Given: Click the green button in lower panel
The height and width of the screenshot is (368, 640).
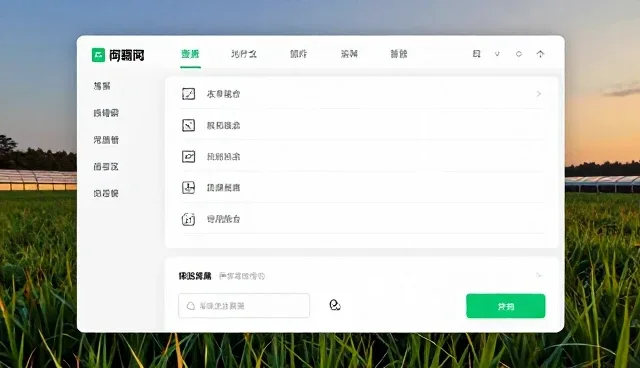Looking at the screenshot, I should pyautogui.click(x=506, y=306).
